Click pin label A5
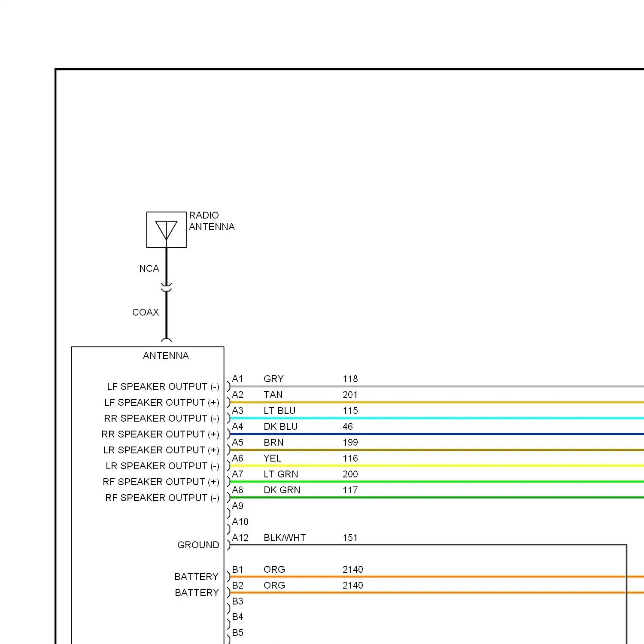The width and height of the screenshot is (644, 644). point(238,443)
